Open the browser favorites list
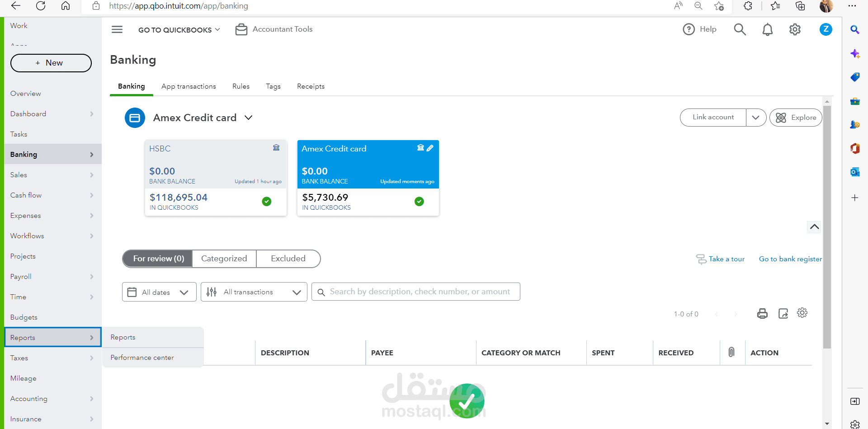868x429 pixels. (775, 6)
